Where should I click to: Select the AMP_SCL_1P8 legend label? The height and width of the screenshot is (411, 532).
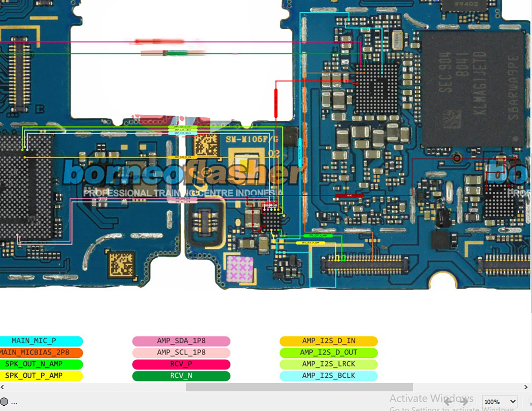181,353
